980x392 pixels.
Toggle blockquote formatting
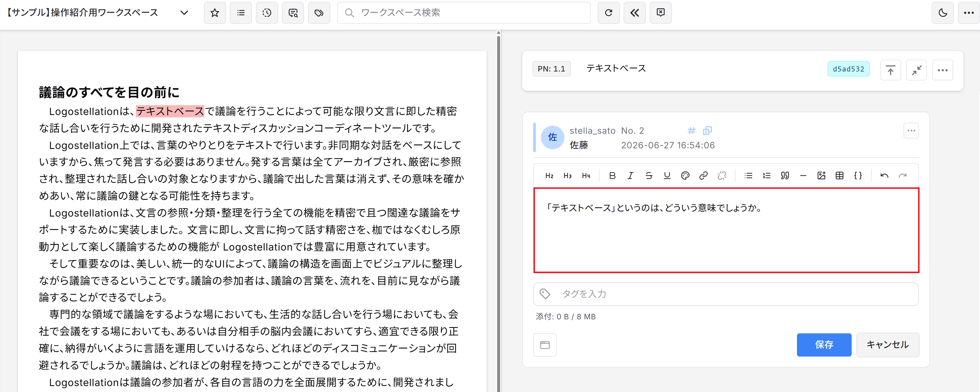(x=785, y=176)
